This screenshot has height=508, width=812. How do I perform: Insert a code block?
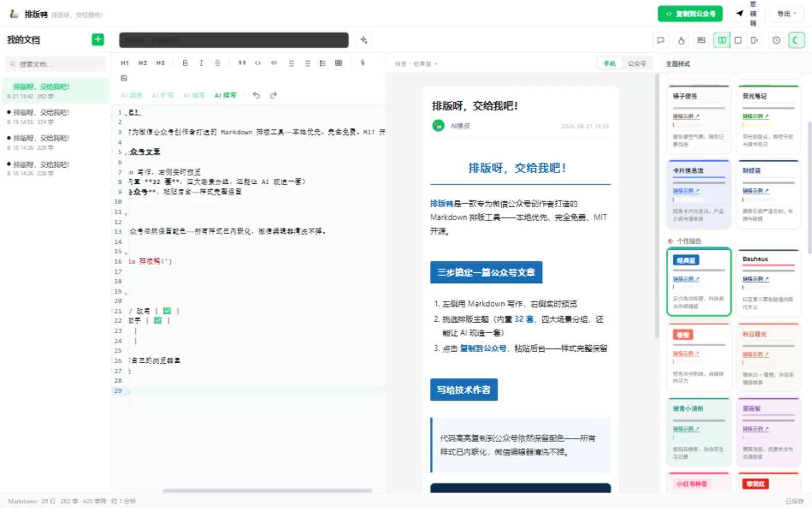coord(274,63)
